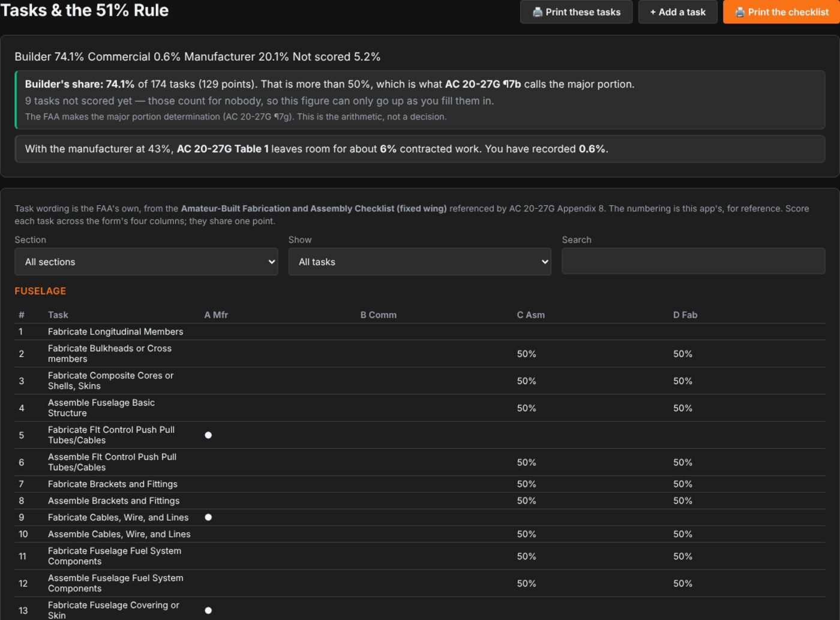The image size is (840, 620).
Task: Click C Asm 50% for Fabricate Composite Cores
Action: (x=526, y=381)
